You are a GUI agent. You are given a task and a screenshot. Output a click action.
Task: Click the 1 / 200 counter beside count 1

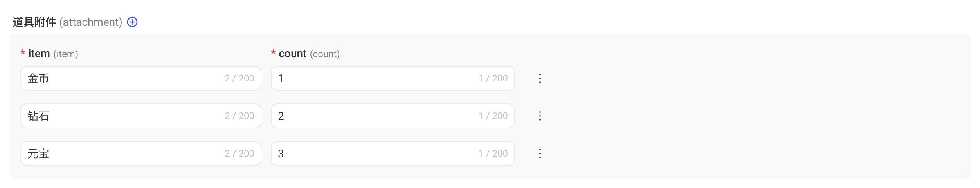493,78
